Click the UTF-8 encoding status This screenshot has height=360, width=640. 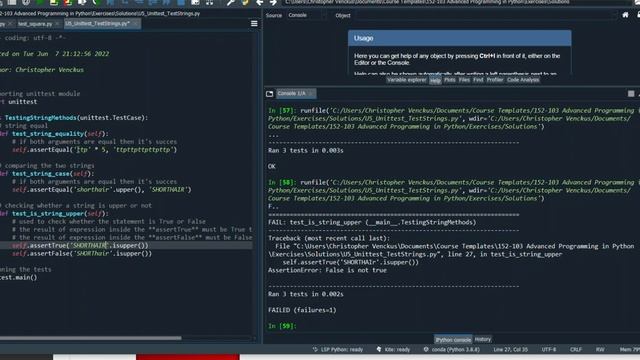point(549,349)
